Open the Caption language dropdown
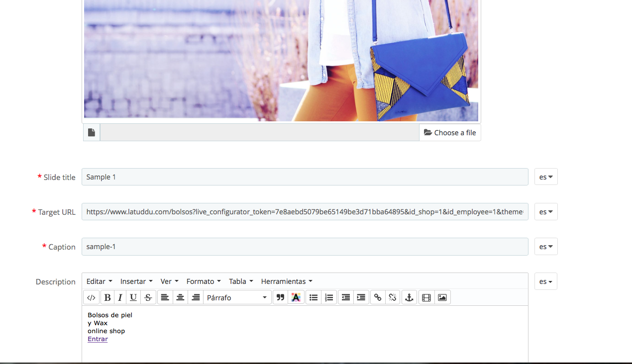Screen dimensions: 632x364 546,246
